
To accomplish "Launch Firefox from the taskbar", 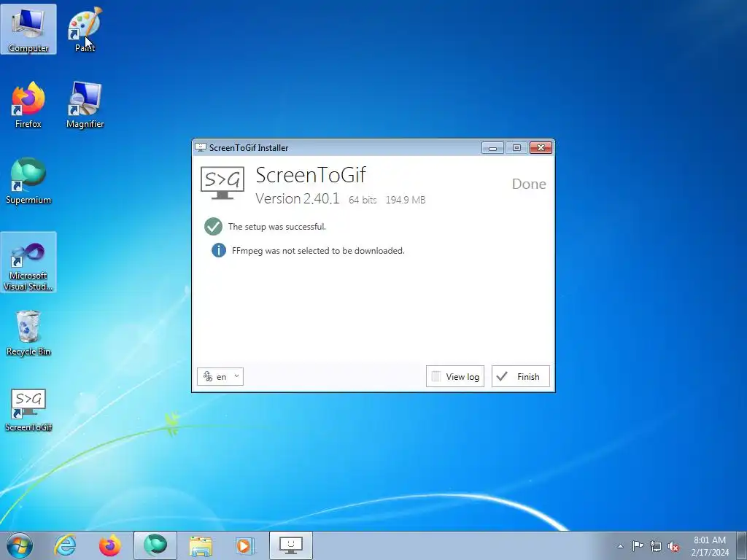I will point(110,545).
